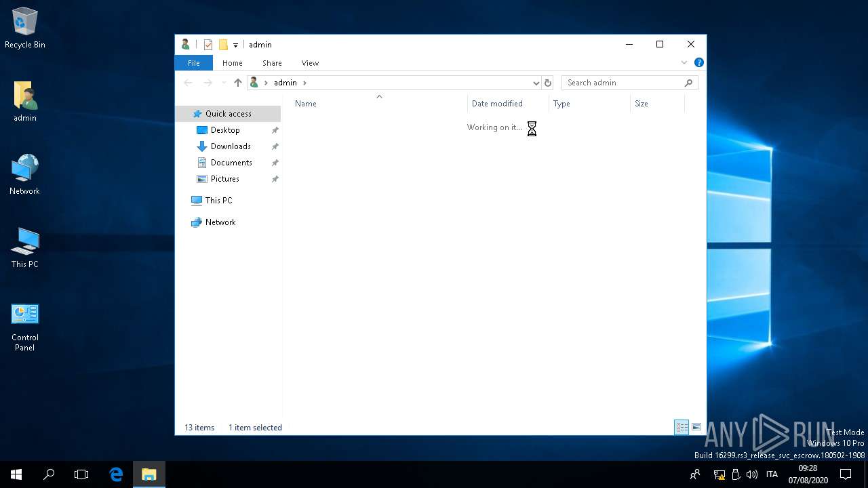Select Quick access in the navigation pane
The height and width of the screenshot is (488, 868).
tap(228, 114)
